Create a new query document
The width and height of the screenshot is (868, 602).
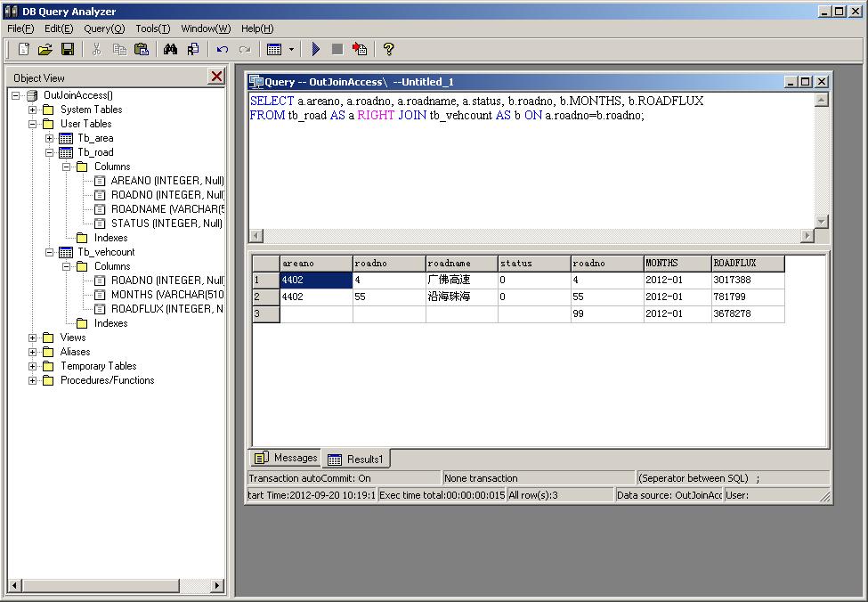pos(22,49)
